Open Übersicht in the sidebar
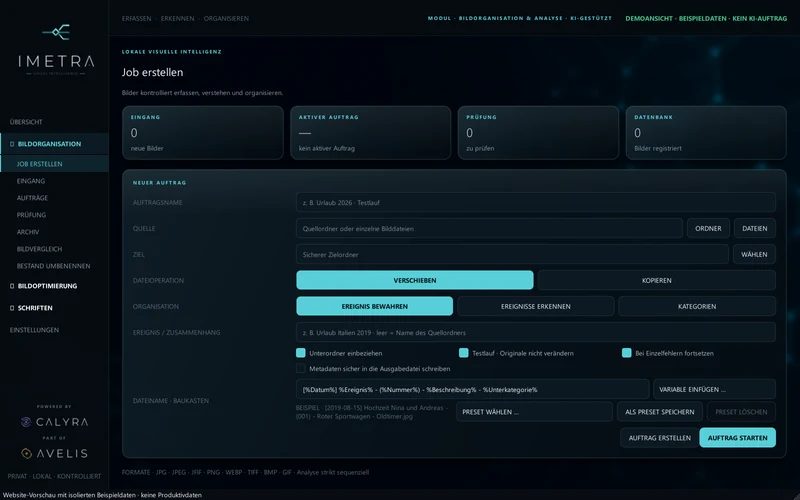800x500 pixels. [x=26, y=122]
